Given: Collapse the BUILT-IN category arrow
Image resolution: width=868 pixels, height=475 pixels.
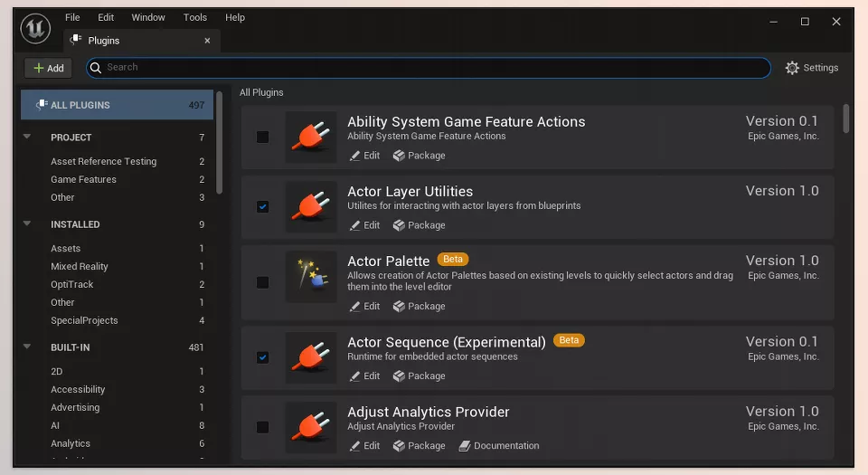Looking at the screenshot, I should tap(27, 346).
